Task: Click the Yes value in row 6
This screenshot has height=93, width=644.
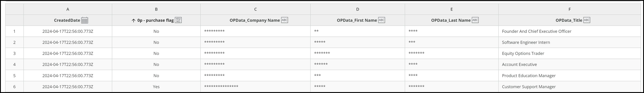Action: [x=156, y=87]
